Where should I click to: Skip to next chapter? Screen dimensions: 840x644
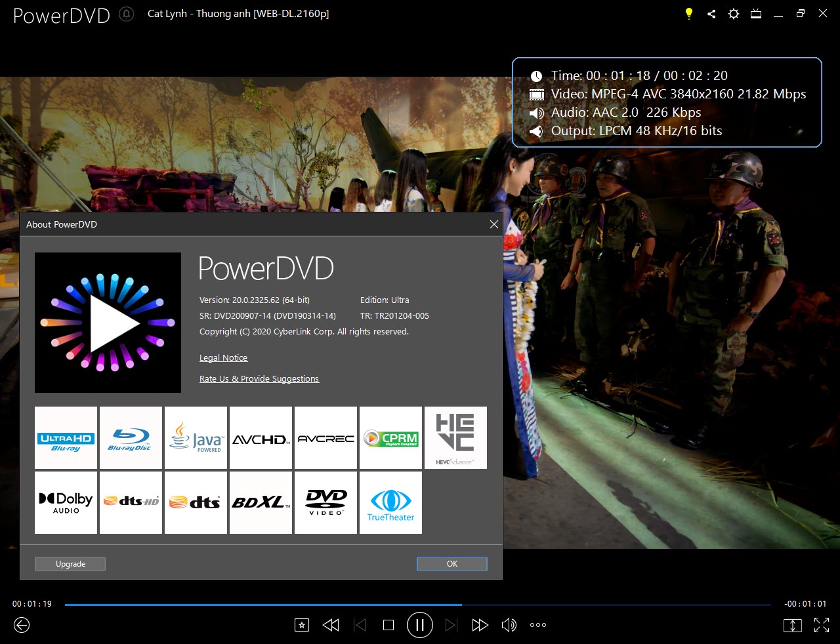point(451,625)
